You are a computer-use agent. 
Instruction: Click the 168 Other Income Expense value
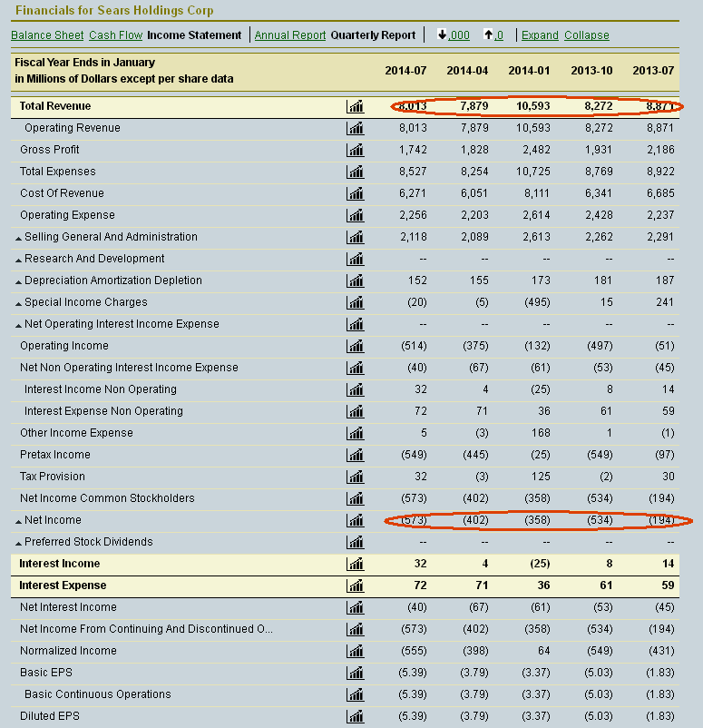(541, 433)
